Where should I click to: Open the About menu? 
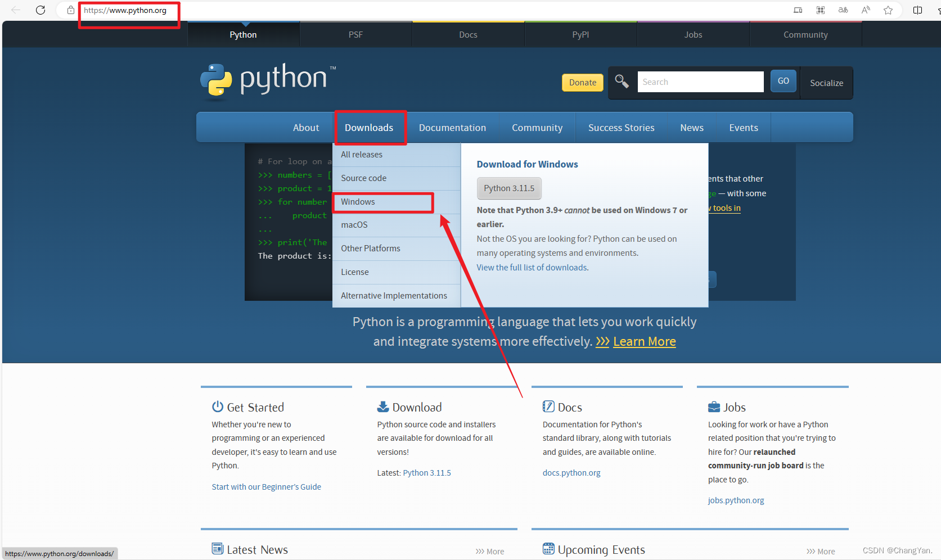tap(306, 128)
